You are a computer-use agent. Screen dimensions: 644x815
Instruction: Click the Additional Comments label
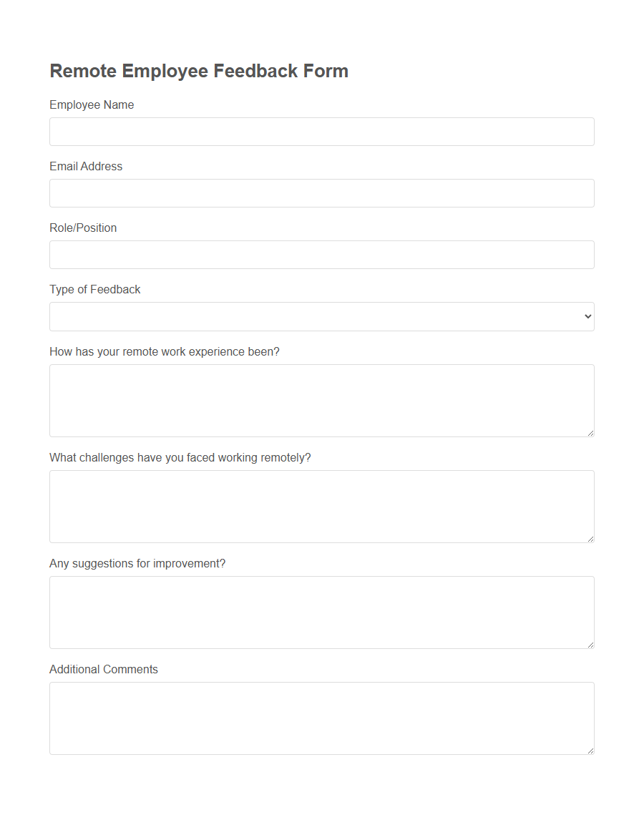(103, 669)
